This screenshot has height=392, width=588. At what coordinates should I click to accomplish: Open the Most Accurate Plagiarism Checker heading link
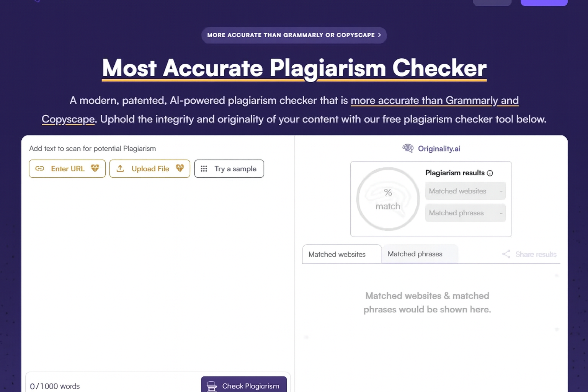pos(294,68)
